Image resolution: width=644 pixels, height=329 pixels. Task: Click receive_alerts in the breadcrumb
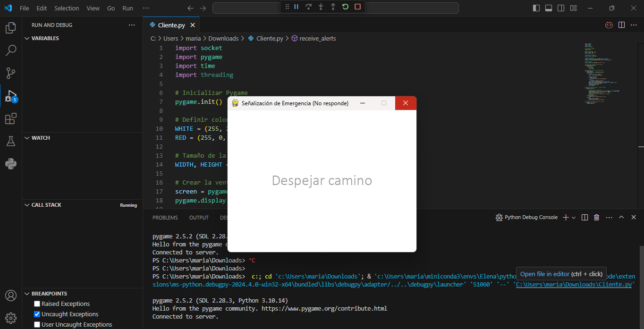[317, 38]
